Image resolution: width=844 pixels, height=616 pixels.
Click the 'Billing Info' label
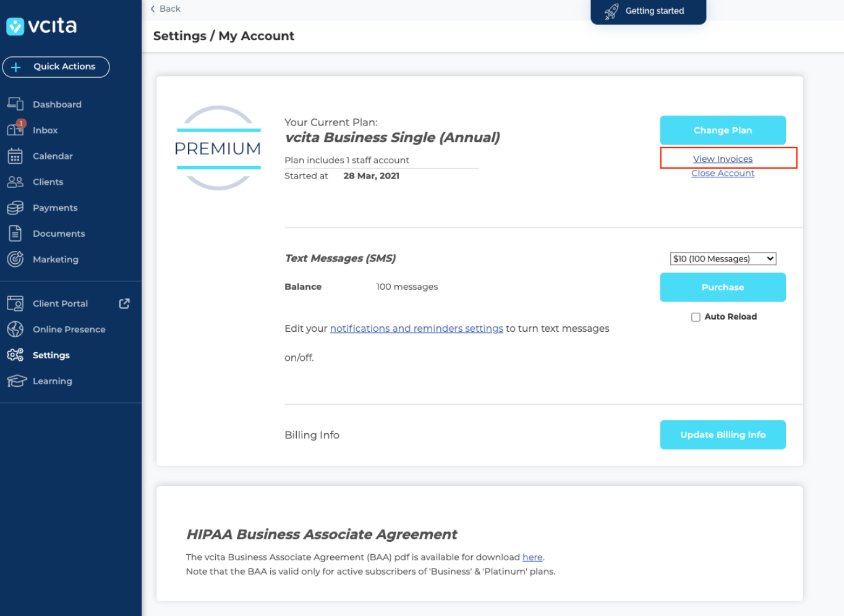pos(312,435)
